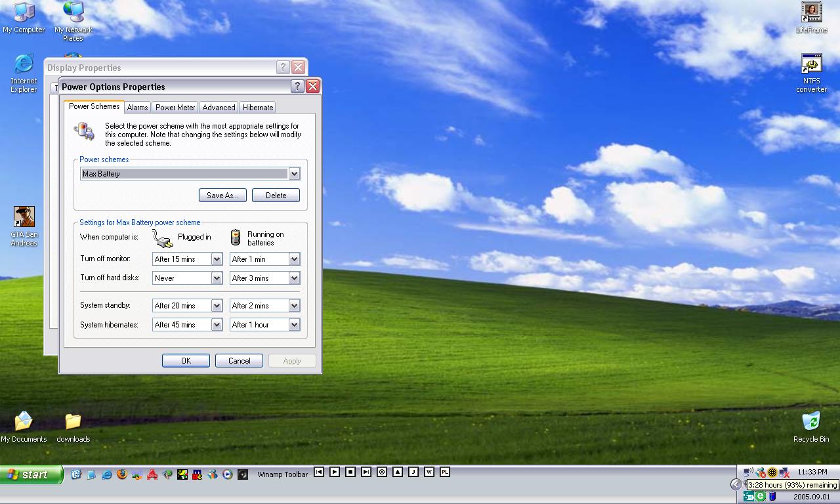Launch Firefox from the quick launch bar
Screen dimensions: 840x504
[122, 474]
